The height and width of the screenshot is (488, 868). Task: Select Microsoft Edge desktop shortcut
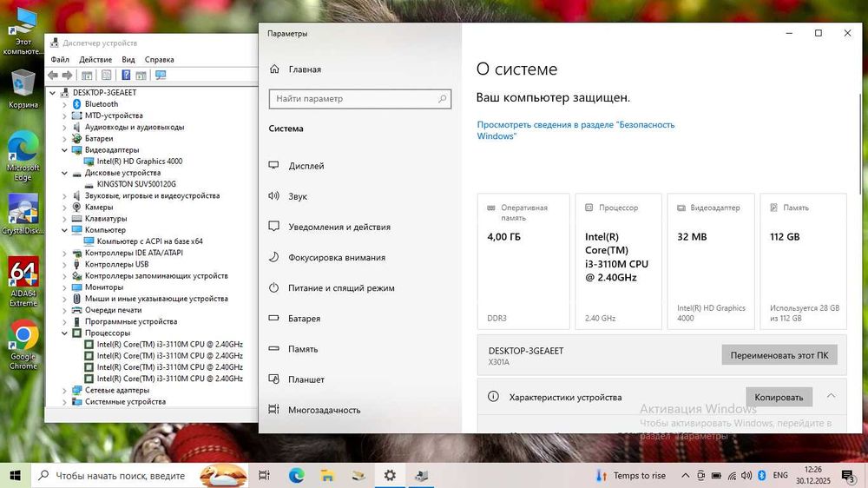tap(23, 157)
